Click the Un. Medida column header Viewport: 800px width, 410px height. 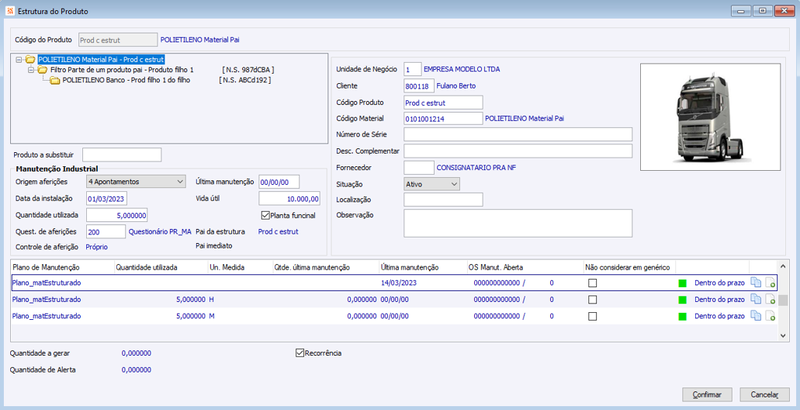[x=240, y=267]
